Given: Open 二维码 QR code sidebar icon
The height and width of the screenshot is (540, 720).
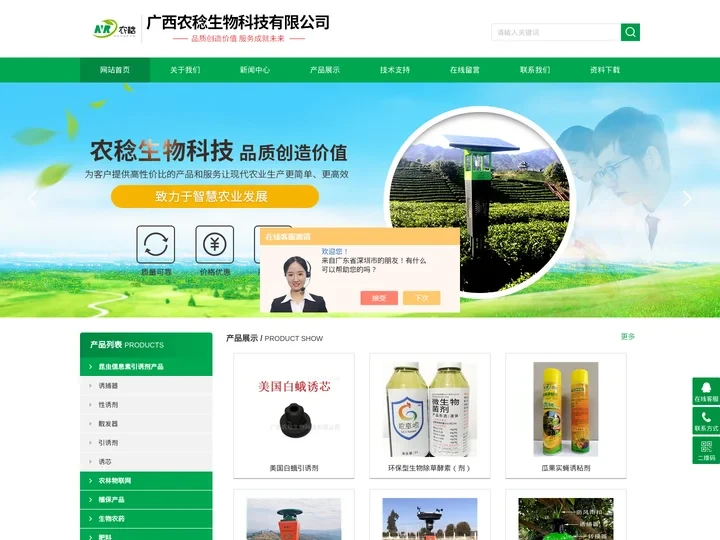Looking at the screenshot, I should [706, 450].
